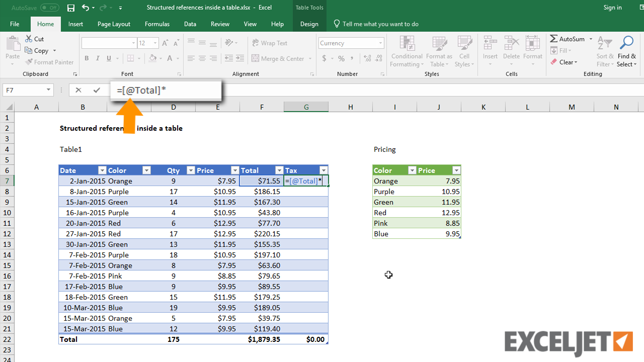Click the Format Painter tool
Viewport: 644px width, 362px height.
click(49, 62)
